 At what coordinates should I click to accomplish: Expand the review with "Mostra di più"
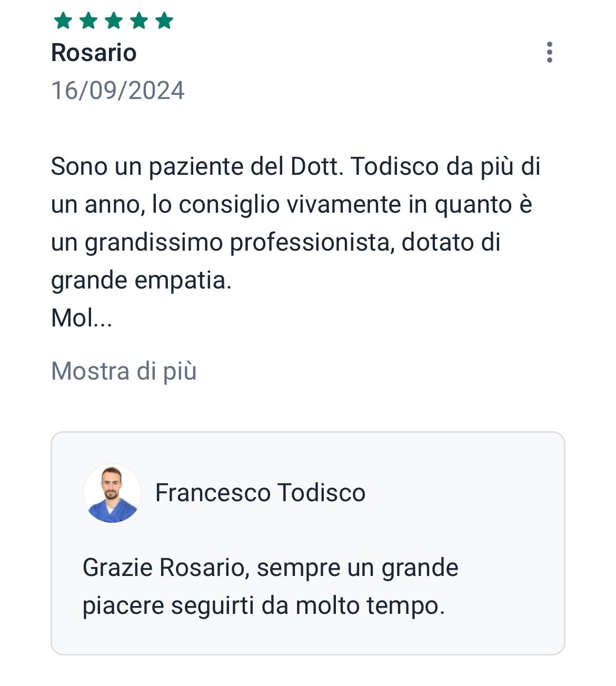tap(124, 371)
